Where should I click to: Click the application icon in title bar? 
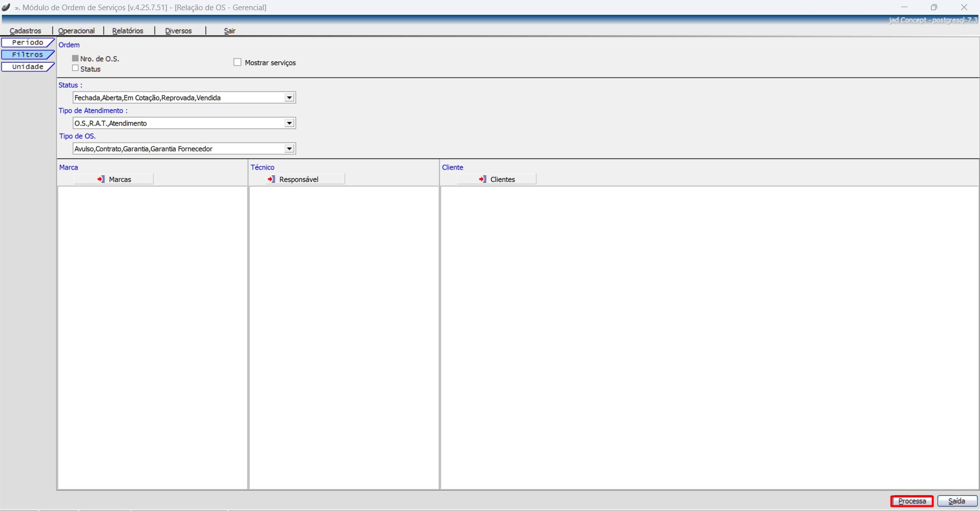(6, 7)
